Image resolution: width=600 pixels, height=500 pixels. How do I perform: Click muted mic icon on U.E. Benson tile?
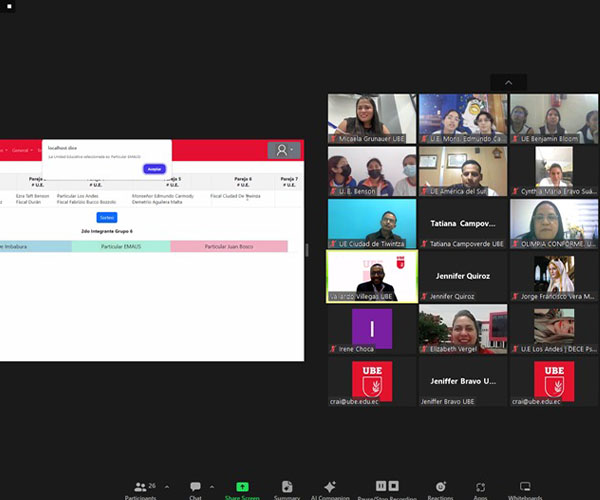click(333, 191)
